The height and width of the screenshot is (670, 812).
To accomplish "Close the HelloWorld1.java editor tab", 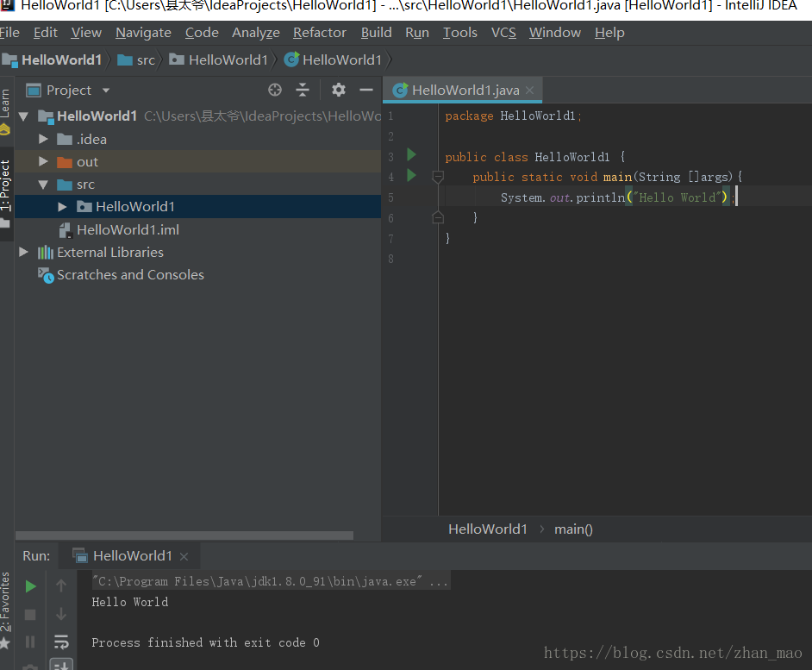I will click(x=529, y=91).
